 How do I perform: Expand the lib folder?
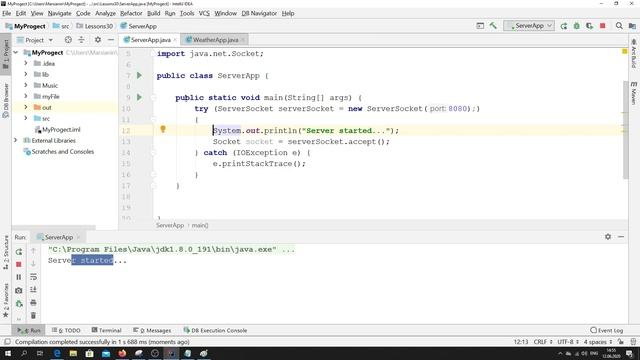pyautogui.click(x=26, y=74)
